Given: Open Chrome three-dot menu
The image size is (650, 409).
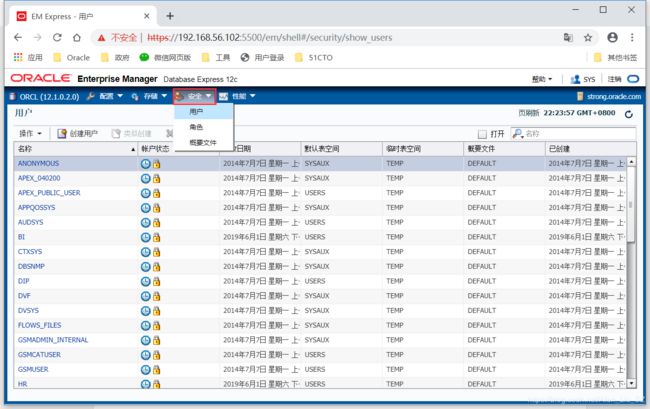Looking at the screenshot, I should tap(632, 37).
